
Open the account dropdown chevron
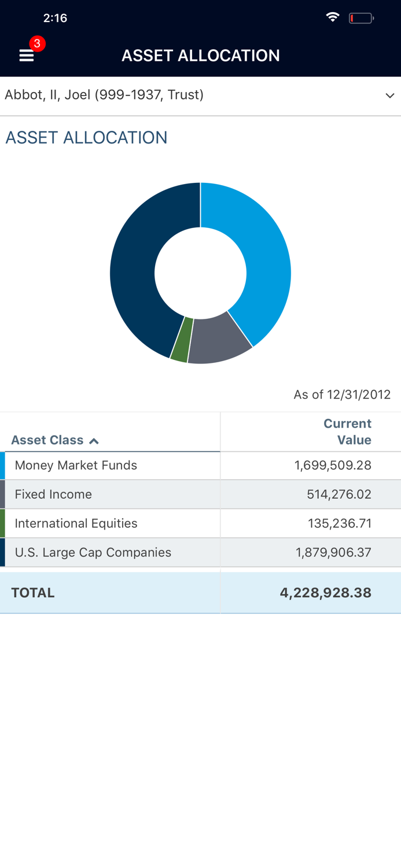(x=390, y=95)
